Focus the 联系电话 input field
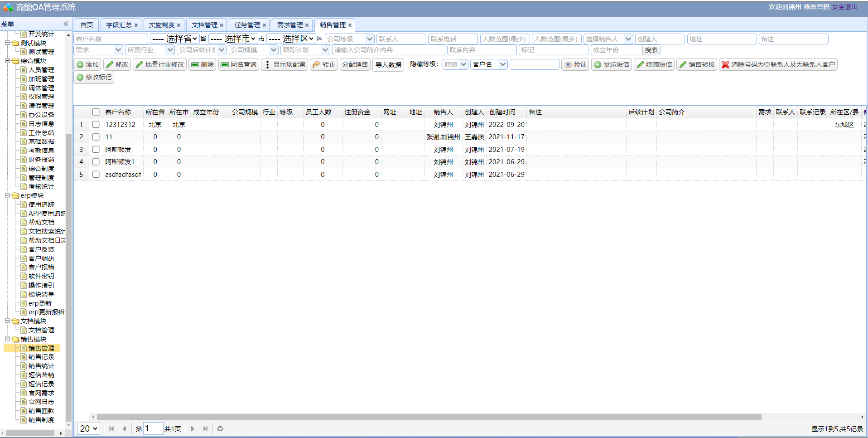The width and height of the screenshot is (868, 438). (x=453, y=39)
